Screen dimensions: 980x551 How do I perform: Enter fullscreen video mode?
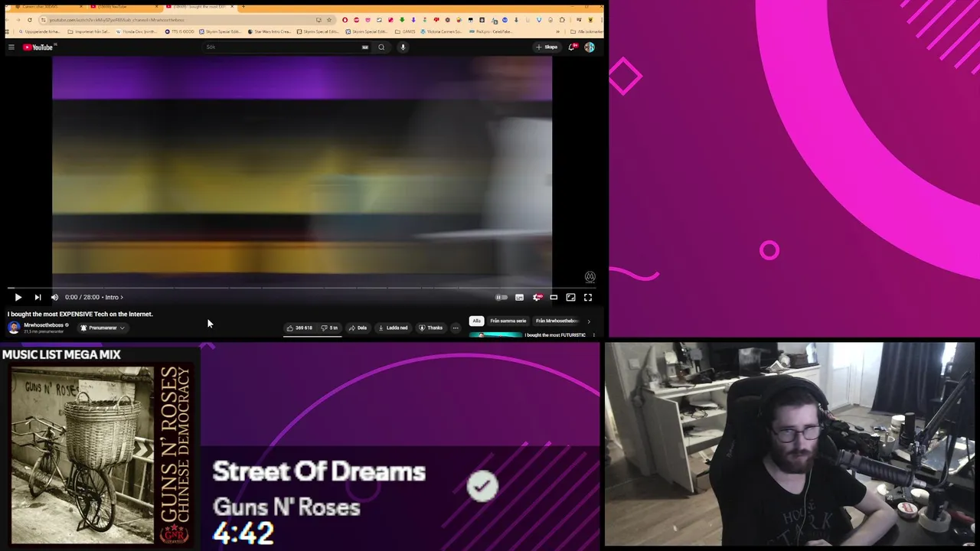coord(588,297)
